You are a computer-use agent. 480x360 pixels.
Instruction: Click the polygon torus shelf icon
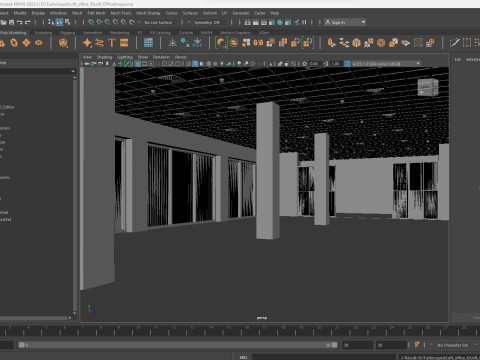[14, 43]
